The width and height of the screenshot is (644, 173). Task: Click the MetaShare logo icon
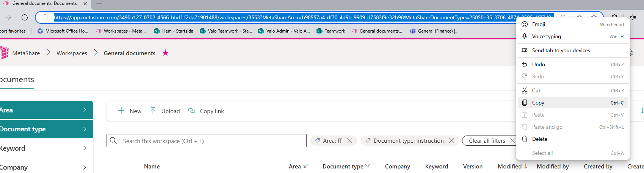click(x=5, y=53)
